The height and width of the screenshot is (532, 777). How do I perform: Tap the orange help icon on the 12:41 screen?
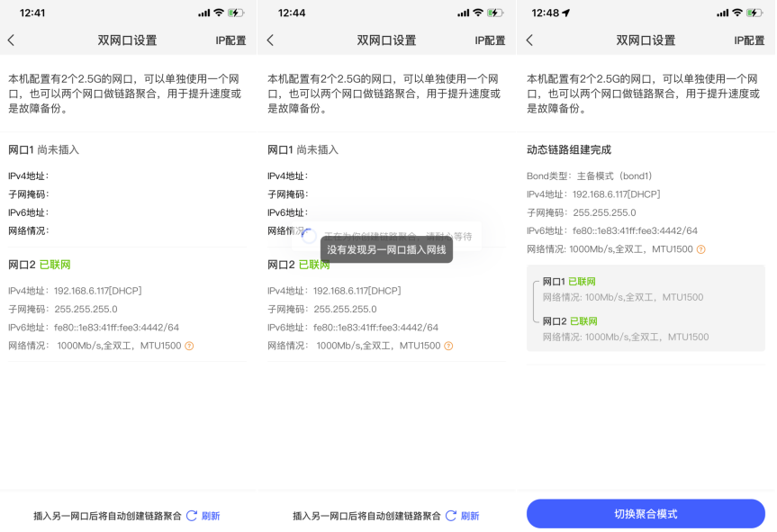click(x=189, y=346)
